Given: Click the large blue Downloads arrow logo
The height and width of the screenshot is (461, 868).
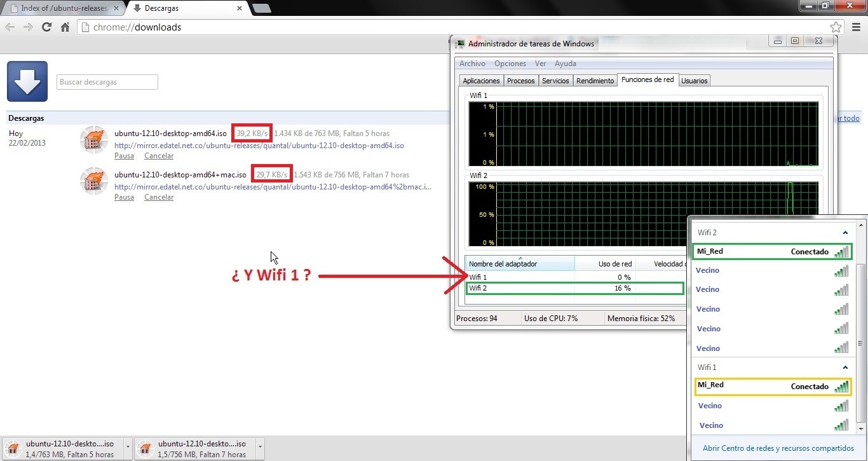Looking at the screenshot, I should [27, 81].
